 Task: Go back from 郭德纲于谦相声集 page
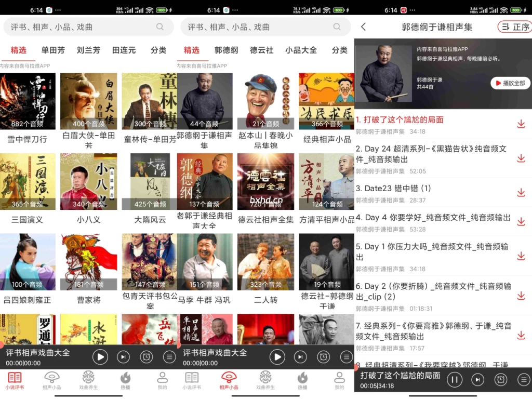363,27
